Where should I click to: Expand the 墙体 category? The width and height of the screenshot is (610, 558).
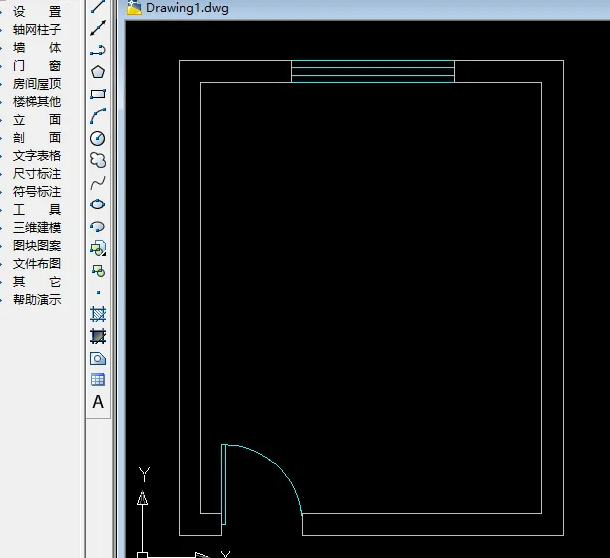[x=36, y=48]
